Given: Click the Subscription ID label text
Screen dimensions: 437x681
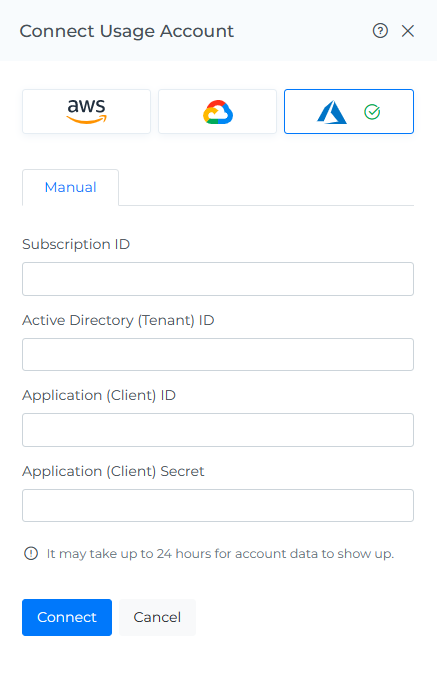Looking at the screenshot, I should pos(76,245).
